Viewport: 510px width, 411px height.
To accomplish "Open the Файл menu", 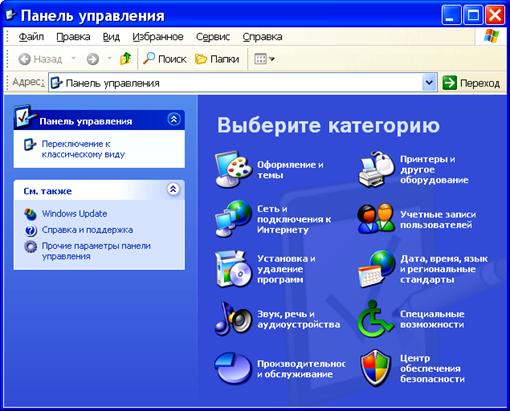I will click(x=31, y=36).
